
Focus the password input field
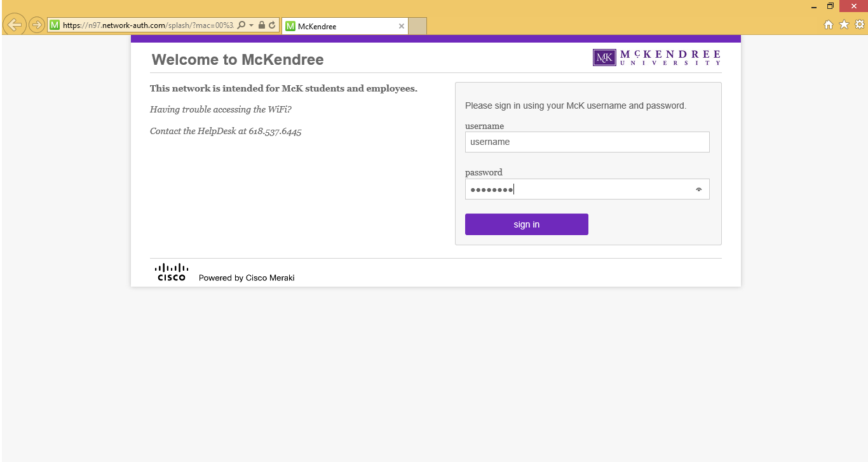pos(587,189)
